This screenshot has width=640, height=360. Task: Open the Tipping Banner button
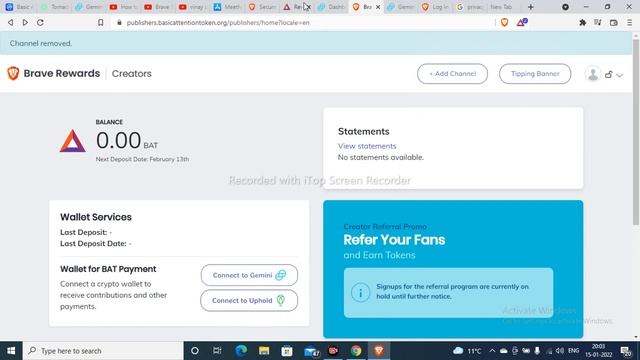point(535,74)
